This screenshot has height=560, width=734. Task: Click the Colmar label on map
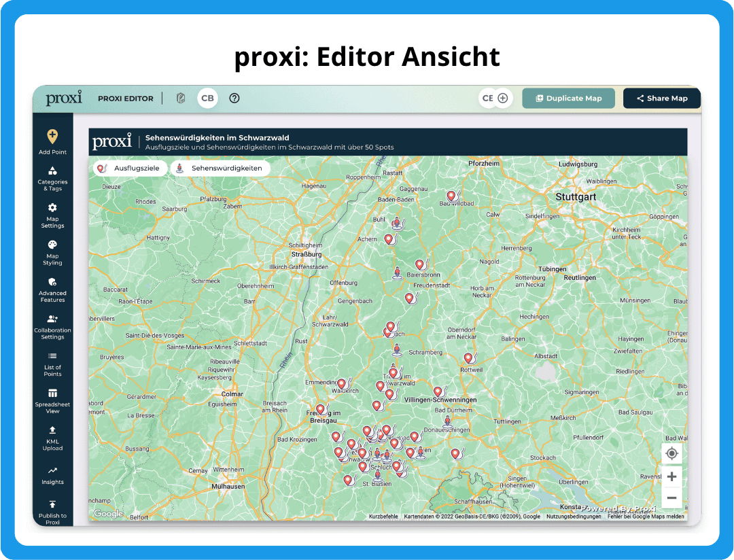(232, 393)
